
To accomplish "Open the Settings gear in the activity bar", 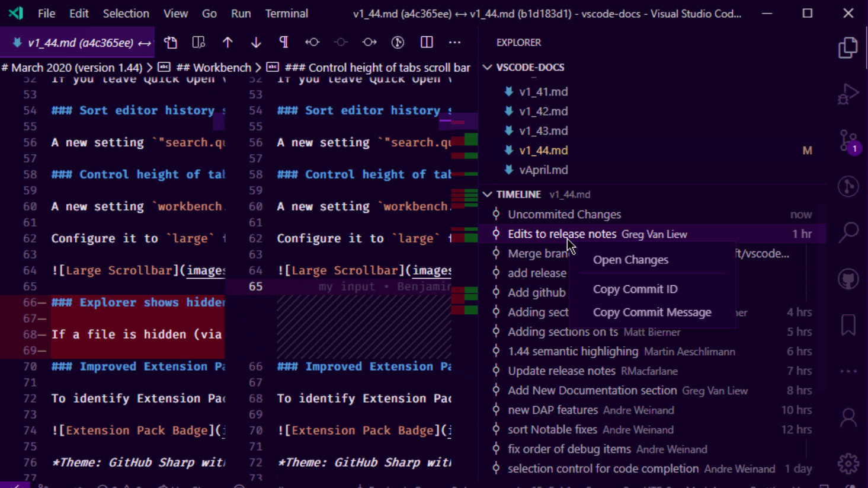I will click(847, 464).
